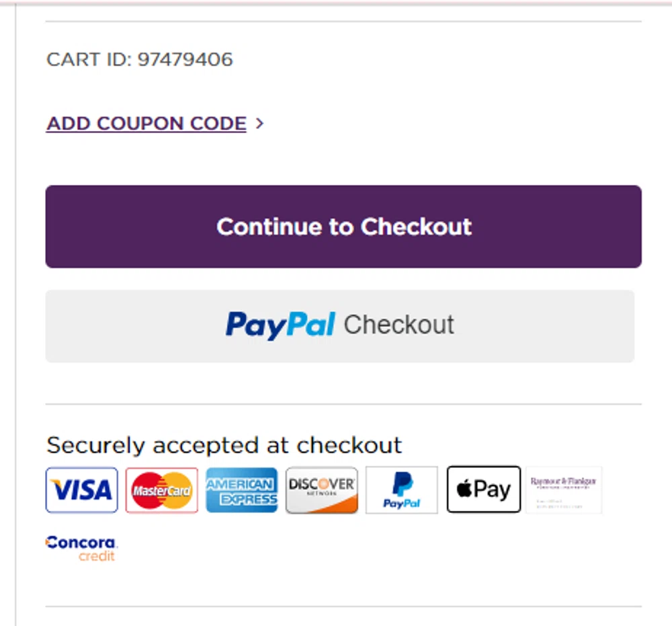Image resolution: width=672 pixels, height=626 pixels.
Task: Click the Concora credit logo
Action: pos(81,547)
